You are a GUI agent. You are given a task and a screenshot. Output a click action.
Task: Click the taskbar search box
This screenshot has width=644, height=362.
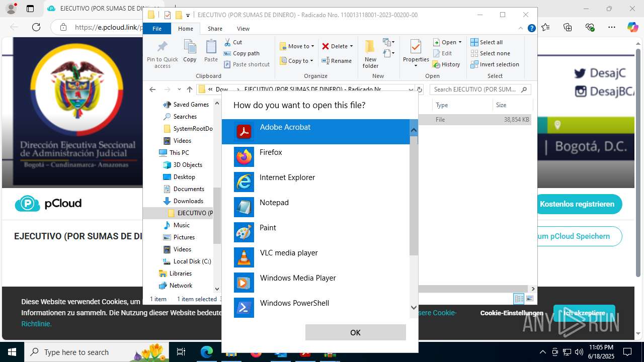point(98,352)
